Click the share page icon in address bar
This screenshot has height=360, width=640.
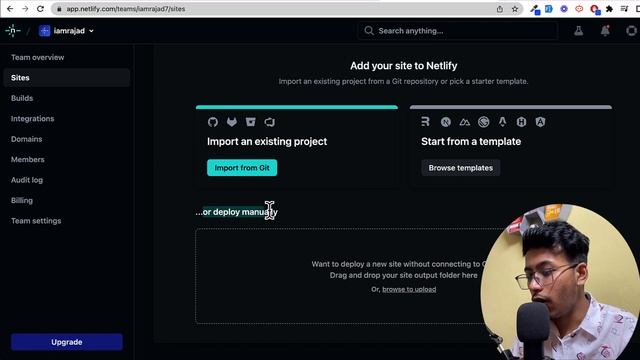click(x=500, y=9)
